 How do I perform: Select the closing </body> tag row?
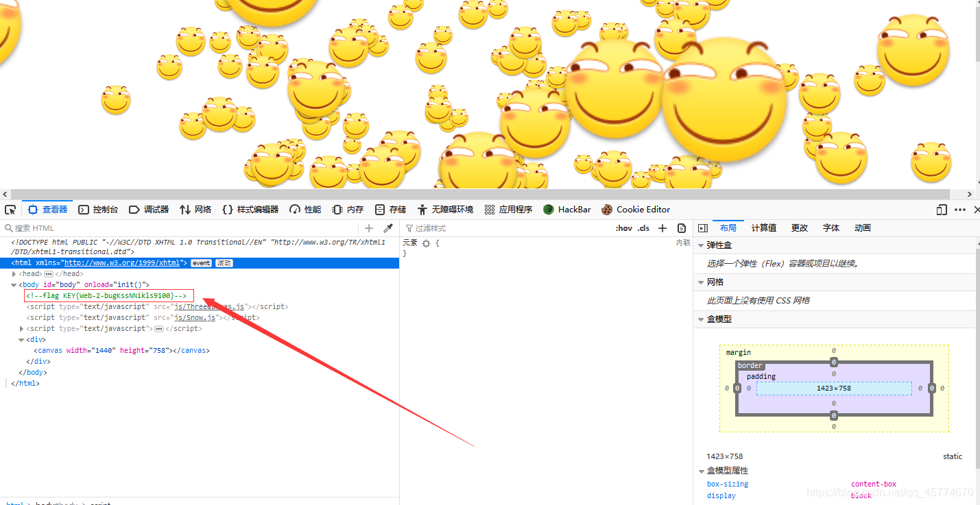(32, 373)
